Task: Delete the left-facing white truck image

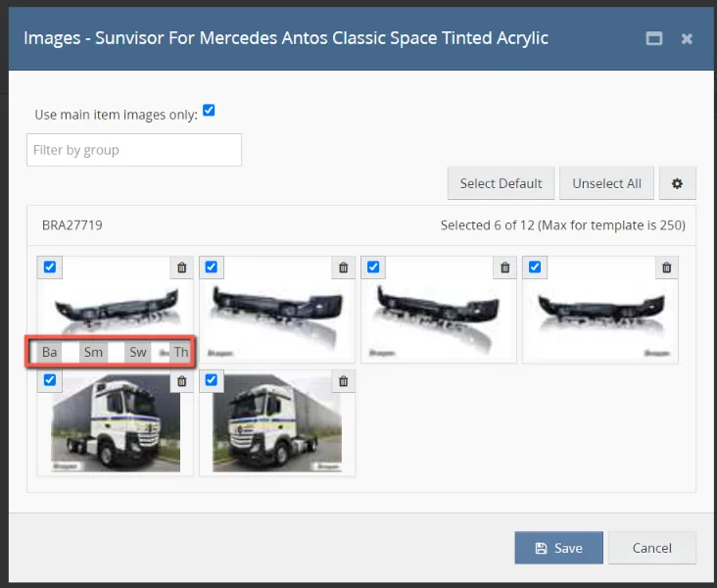Action: 344,380
